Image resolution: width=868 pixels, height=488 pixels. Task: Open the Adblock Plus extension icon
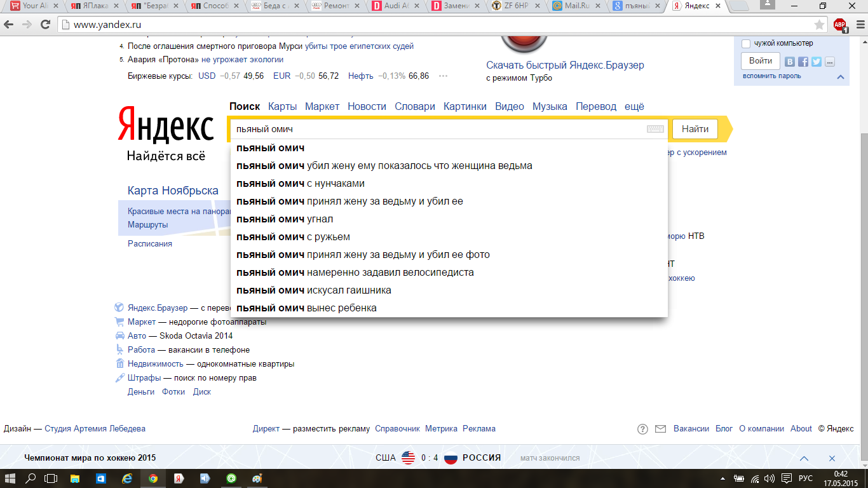click(840, 25)
